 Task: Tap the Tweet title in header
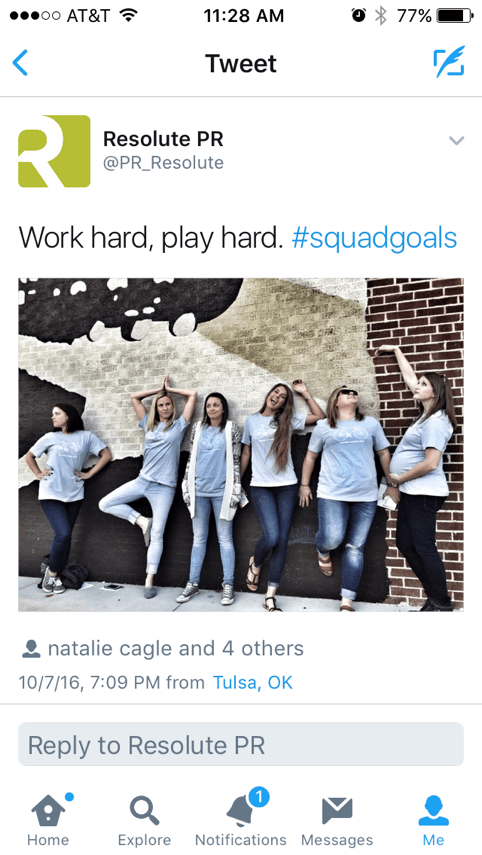(x=241, y=63)
